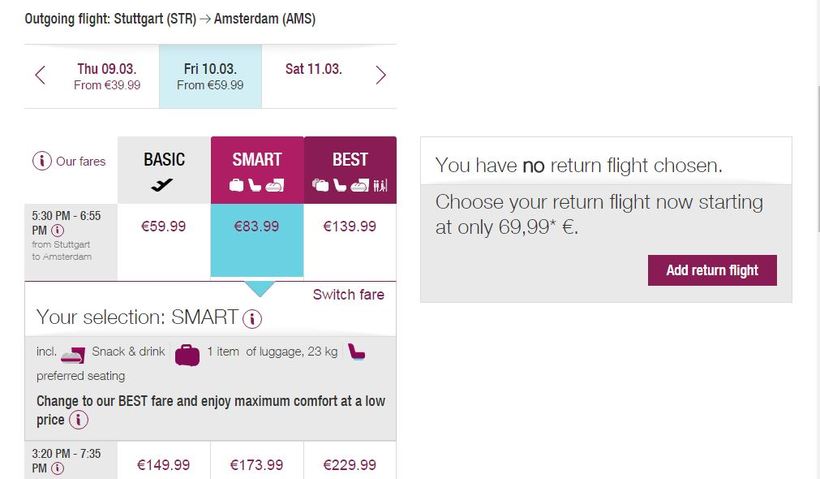
Task: Click the Switch fare link
Action: click(348, 294)
